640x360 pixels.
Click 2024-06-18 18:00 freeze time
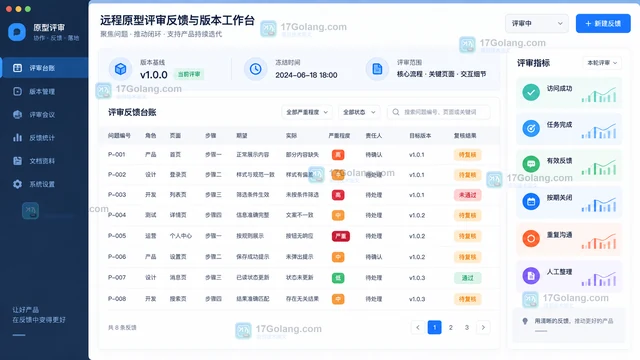[x=306, y=75]
